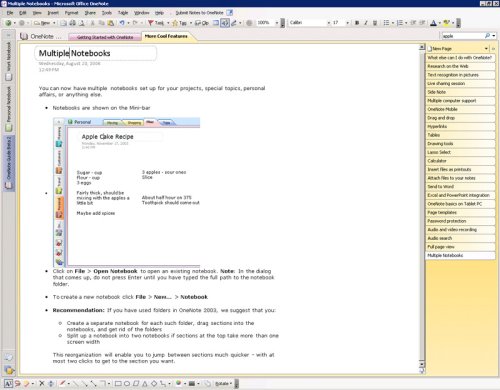Click the Underline formatting icon
Viewport: 500px width, 390px height.
tap(375, 23)
